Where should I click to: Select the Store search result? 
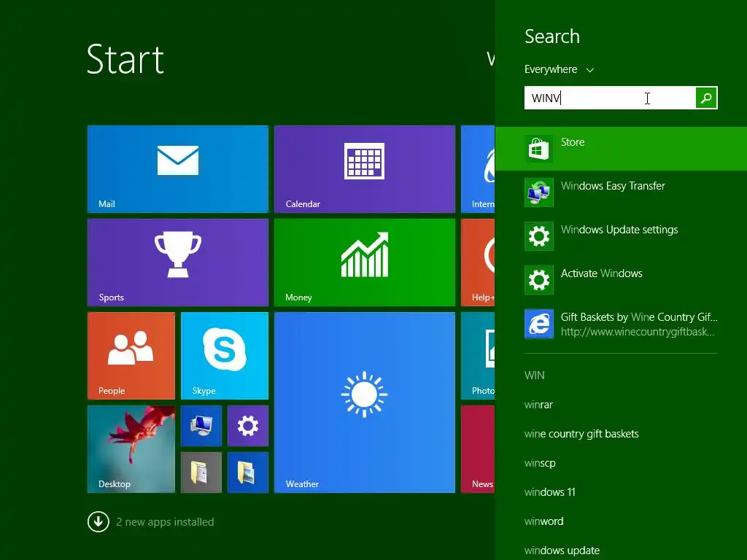coord(622,149)
